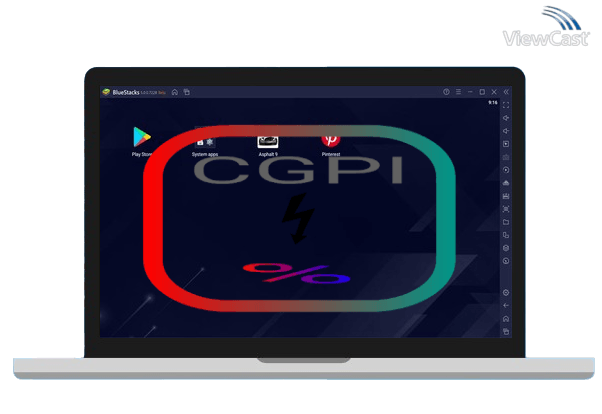Click the Android home icon in sidebar
Viewport: 602px width, 414px height.
point(506,319)
